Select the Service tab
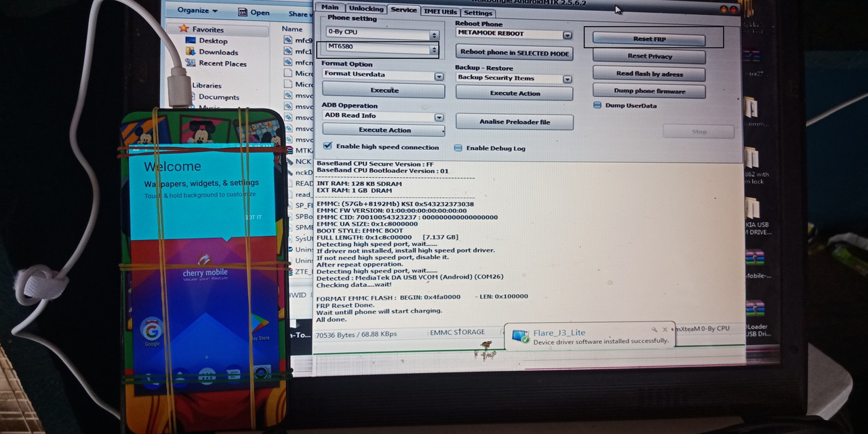The width and height of the screenshot is (868, 434). (x=404, y=9)
